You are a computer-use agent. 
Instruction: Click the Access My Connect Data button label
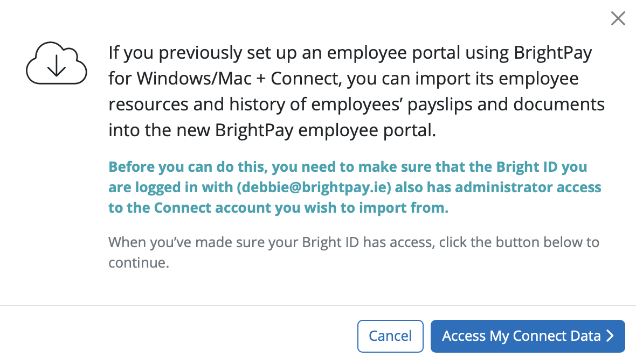521,336
